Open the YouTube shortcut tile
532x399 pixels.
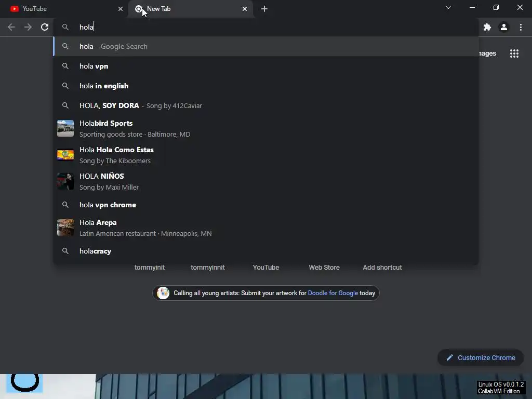click(266, 268)
